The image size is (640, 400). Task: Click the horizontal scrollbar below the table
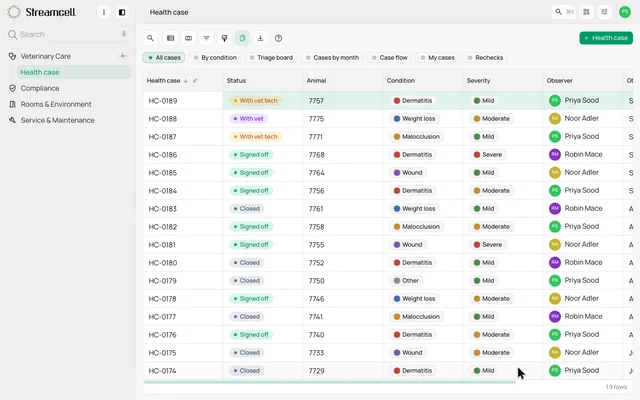(x=330, y=382)
